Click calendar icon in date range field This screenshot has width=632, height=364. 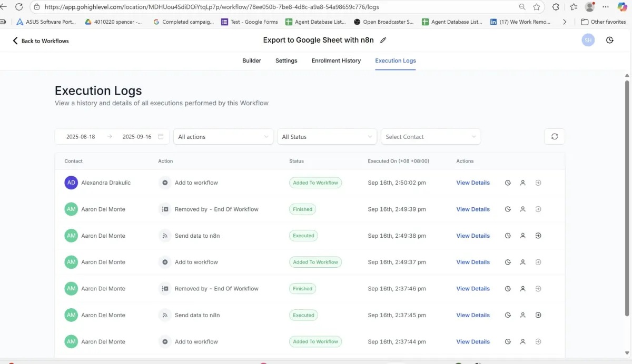tap(161, 137)
